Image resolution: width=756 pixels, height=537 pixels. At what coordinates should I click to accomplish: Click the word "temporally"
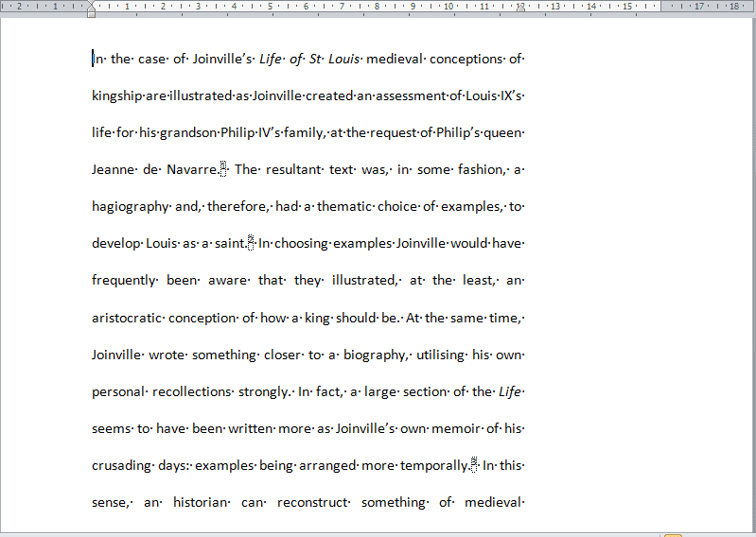[x=434, y=466]
